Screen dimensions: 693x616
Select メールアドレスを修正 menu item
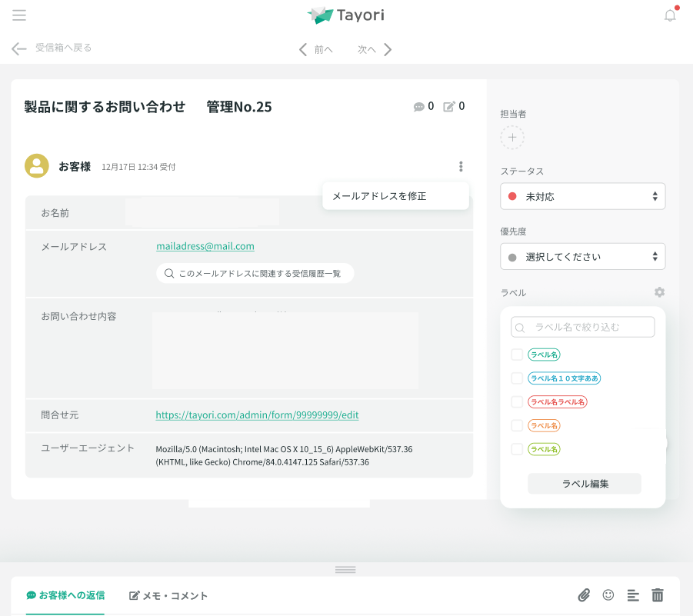click(395, 196)
